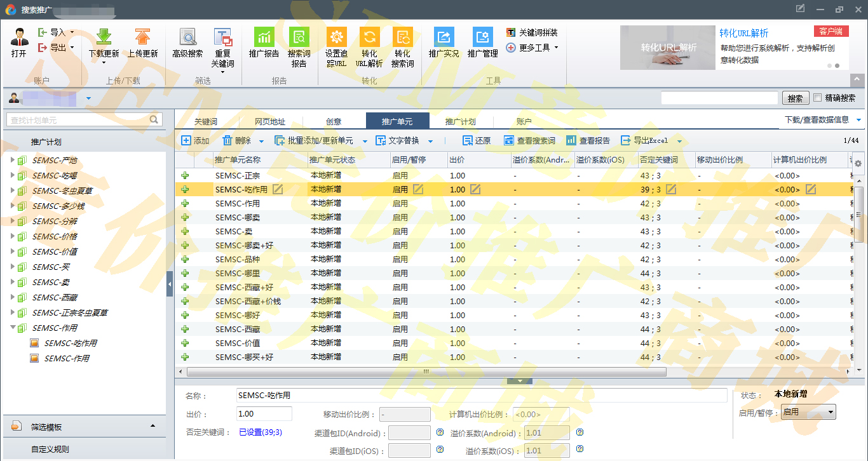Click the 上传更新 upload icon
This screenshot has height=461, width=868.
coord(142,37)
